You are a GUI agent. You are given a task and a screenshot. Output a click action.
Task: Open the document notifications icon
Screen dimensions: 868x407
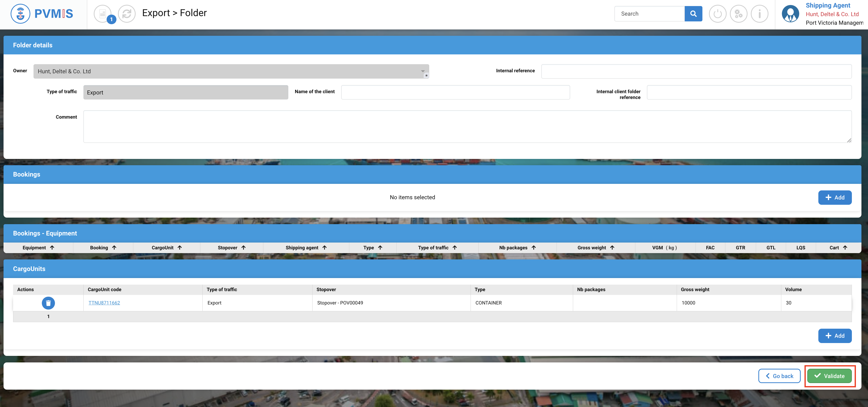pyautogui.click(x=102, y=14)
